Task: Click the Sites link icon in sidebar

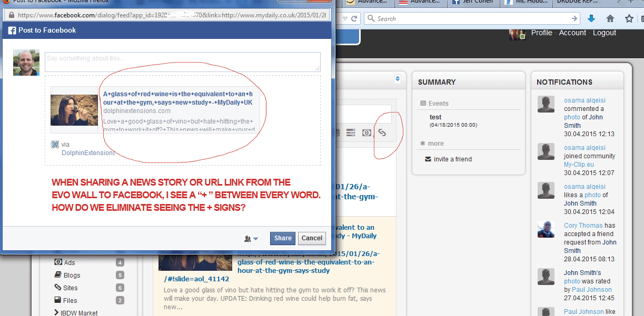Action: click(58, 288)
